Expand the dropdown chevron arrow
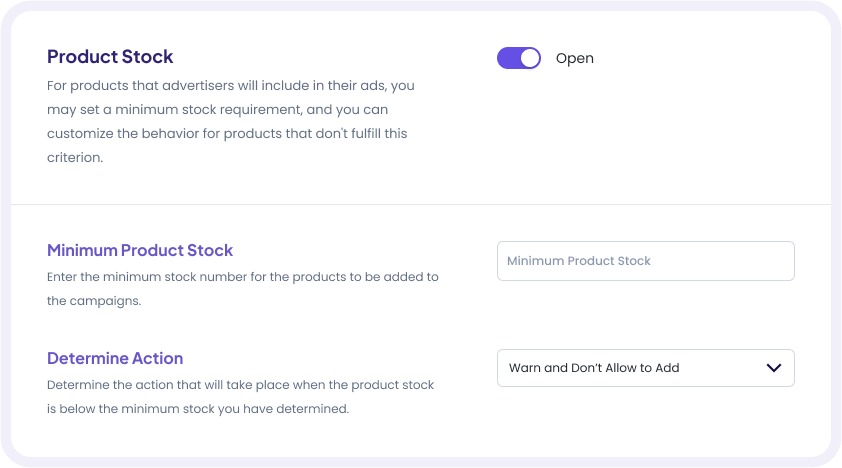842x468 pixels. 773,368
